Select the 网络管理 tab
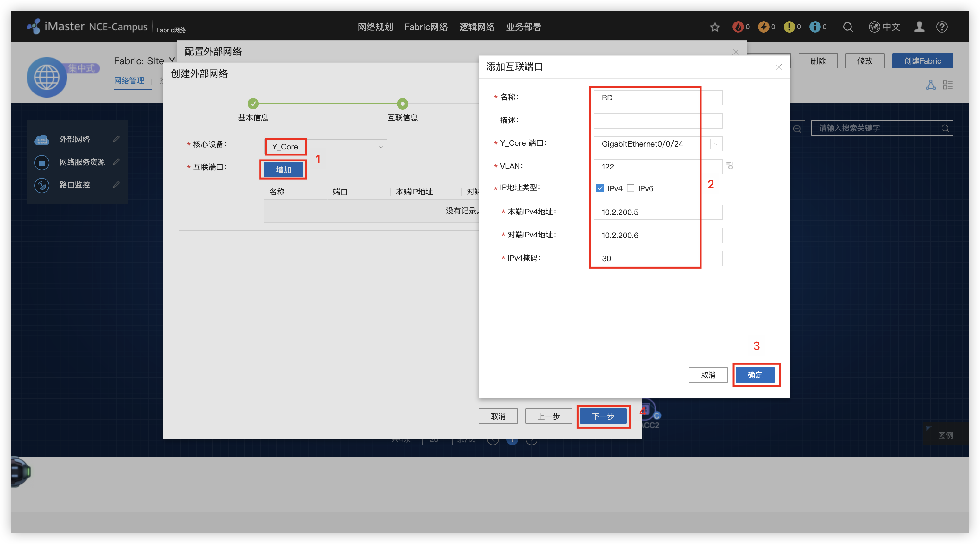Image resolution: width=980 pixels, height=544 pixels. [129, 81]
